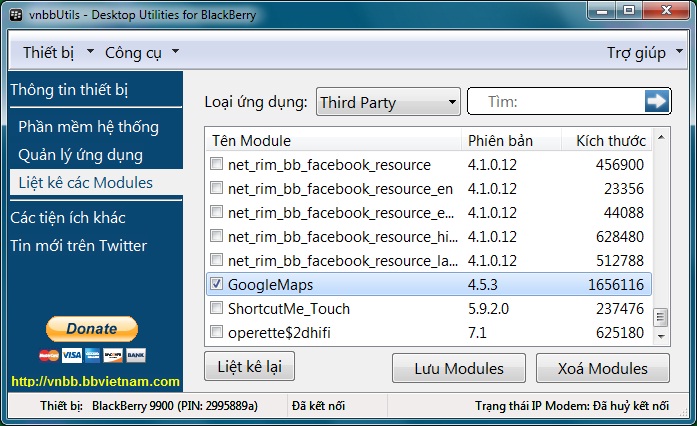
Task: Click the Liệt kê lại button
Action: [x=249, y=367]
